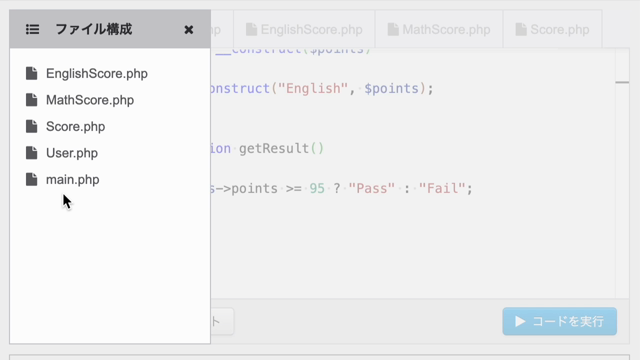Click file icon on Score.php tab
The width and height of the screenshot is (640, 360).
[521, 29]
